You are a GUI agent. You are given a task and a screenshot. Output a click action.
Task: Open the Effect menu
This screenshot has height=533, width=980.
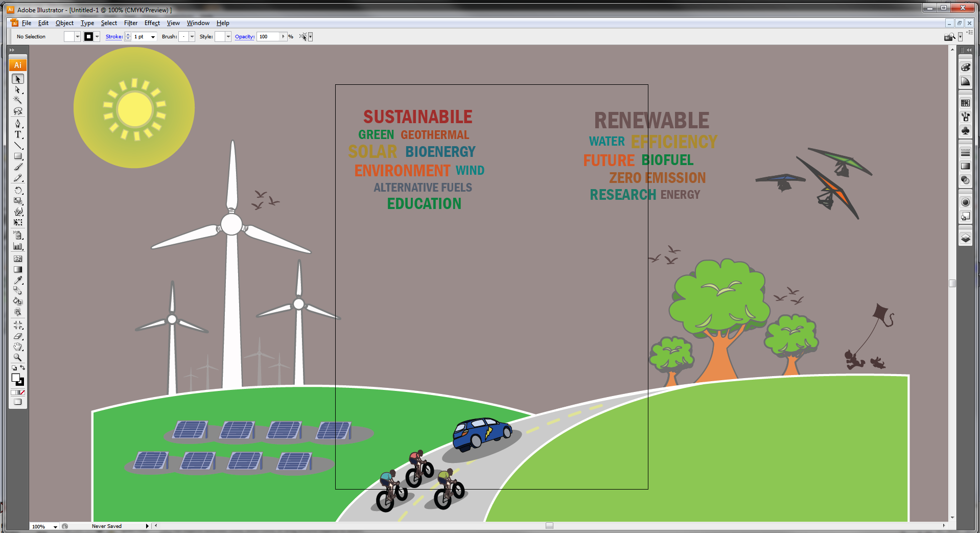pyautogui.click(x=152, y=23)
